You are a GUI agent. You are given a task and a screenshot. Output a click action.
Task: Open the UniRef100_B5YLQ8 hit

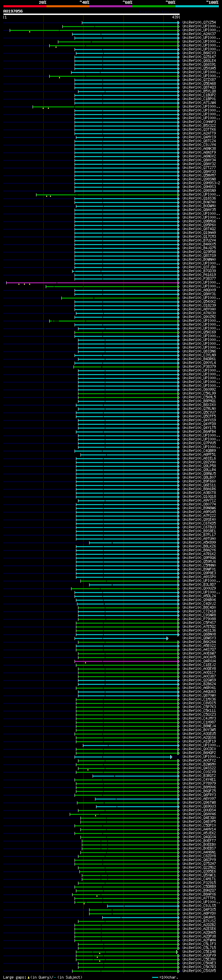pyautogui.click(x=199, y=91)
